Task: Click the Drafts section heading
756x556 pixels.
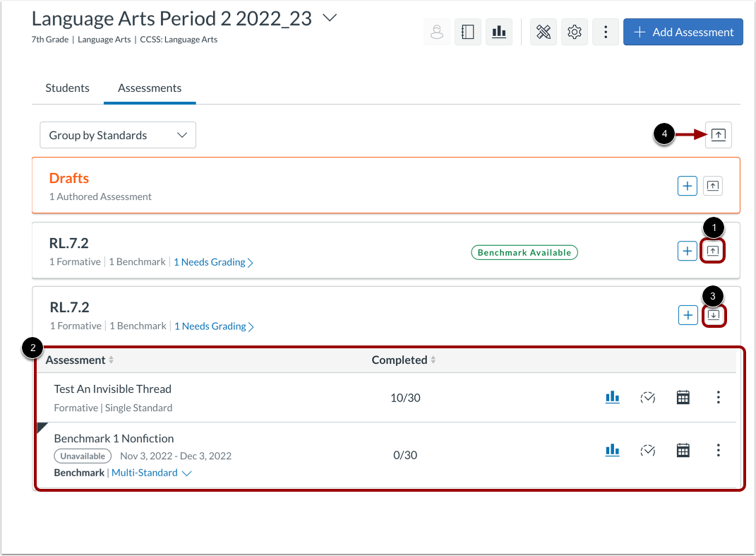Action: pyautogui.click(x=69, y=178)
